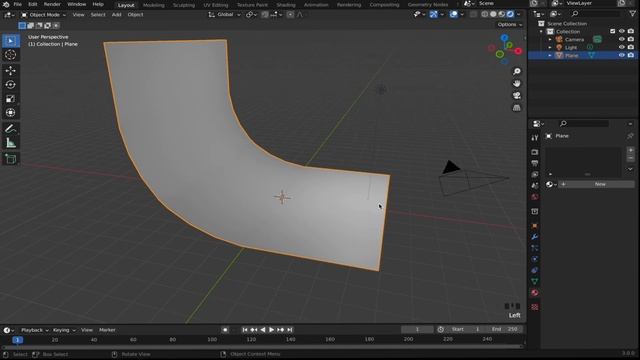Open the Render menu
This screenshot has height=360, width=640.
pyautogui.click(x=52, y=4)
